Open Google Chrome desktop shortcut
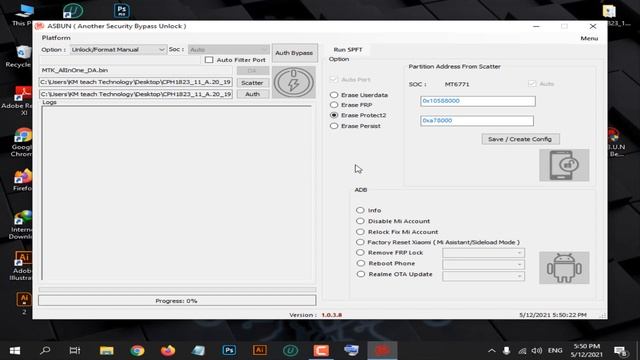This screenshot has width=640, height=360. [x=22, y=142]
